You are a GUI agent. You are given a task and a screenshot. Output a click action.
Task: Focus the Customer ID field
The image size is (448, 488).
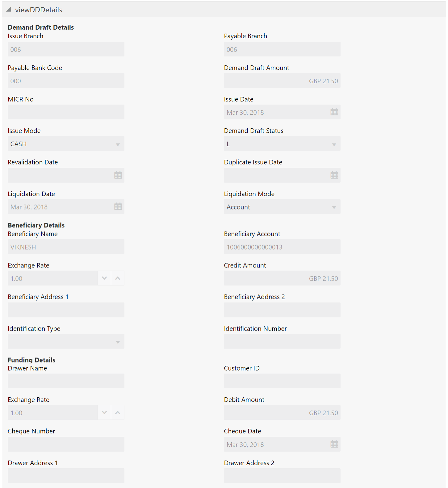coord(282,381)
